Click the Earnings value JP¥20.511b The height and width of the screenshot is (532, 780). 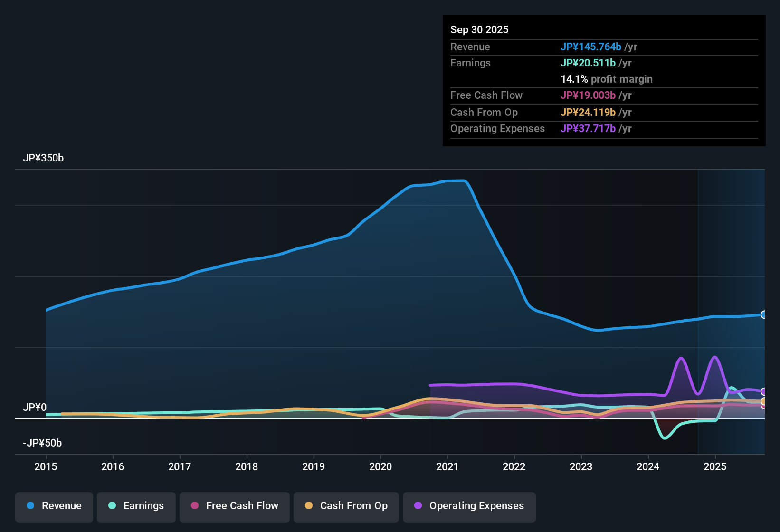tap(588, 63)
